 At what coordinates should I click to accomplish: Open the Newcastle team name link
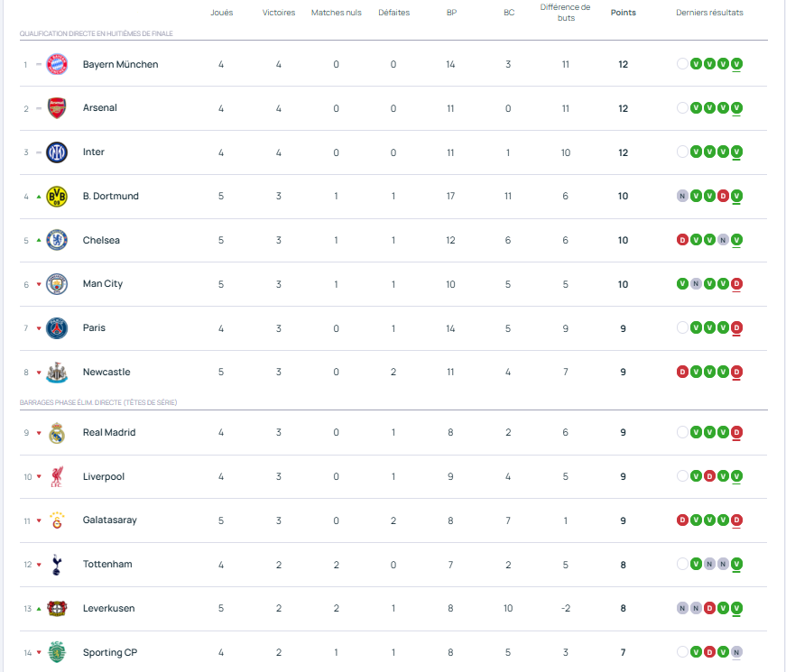(106, 372)
